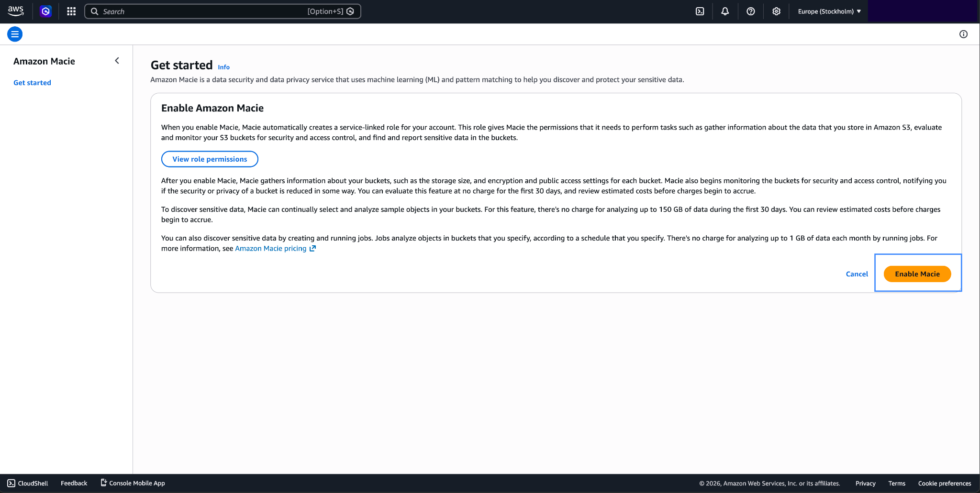Click the search magnifier icon

[95, 11]
